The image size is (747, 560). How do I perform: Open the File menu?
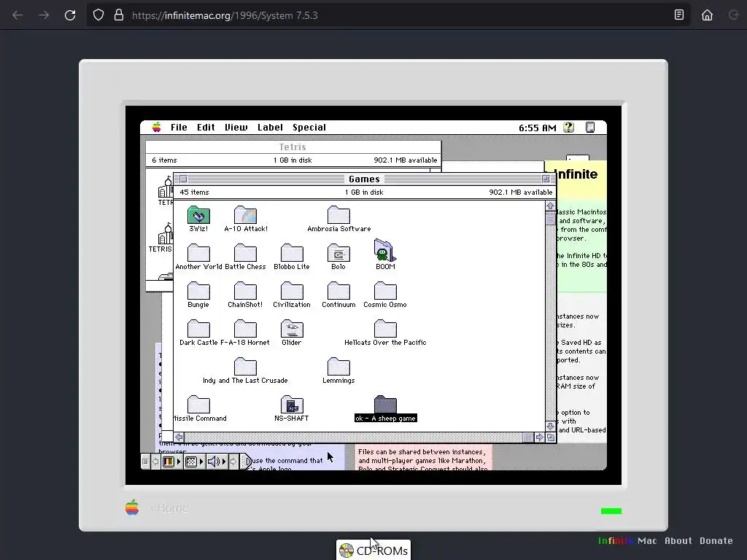[179, 127]
